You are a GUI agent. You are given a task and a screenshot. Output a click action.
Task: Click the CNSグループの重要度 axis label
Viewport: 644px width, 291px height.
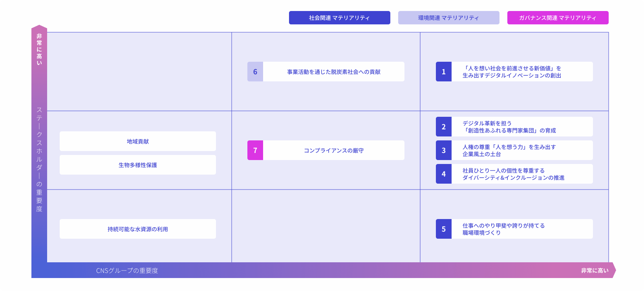pos(127,271)
